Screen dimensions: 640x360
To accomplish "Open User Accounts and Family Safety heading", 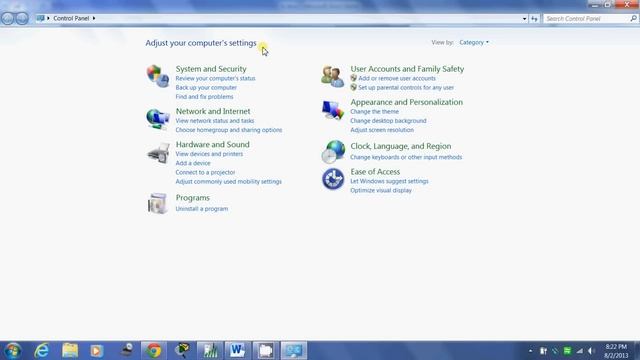I will (407, 69).
